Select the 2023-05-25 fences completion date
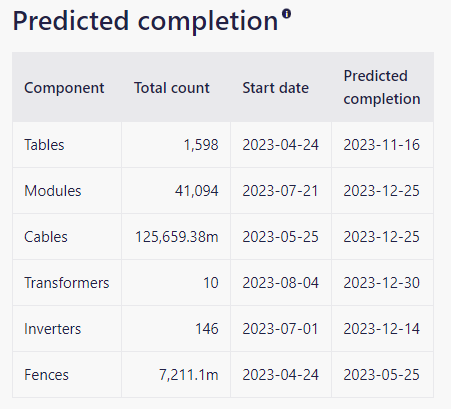This screenshot has height=409, width=451. coord(382,375)
